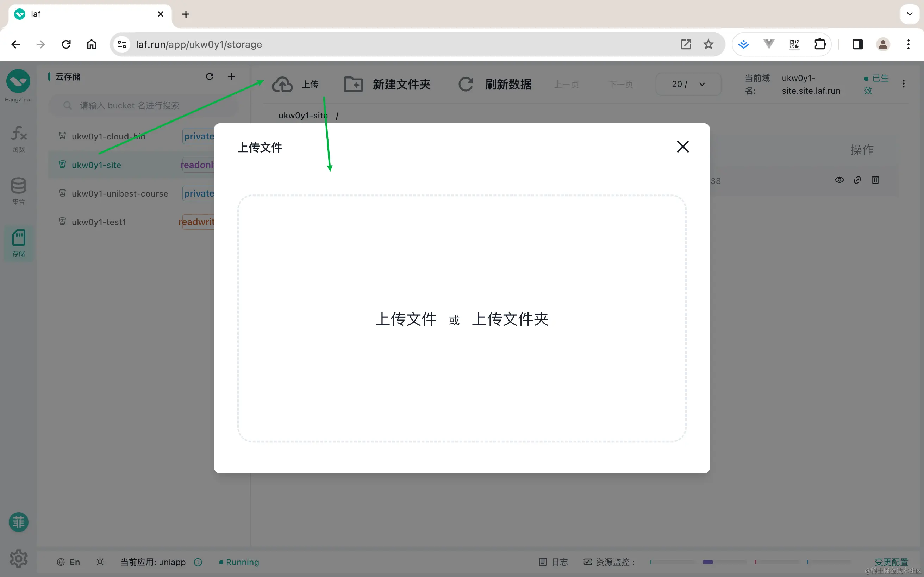This screenshot has height=577, width=924.
Task: Click the application info icon beside uniapp
Action: [x=198, y=562]
